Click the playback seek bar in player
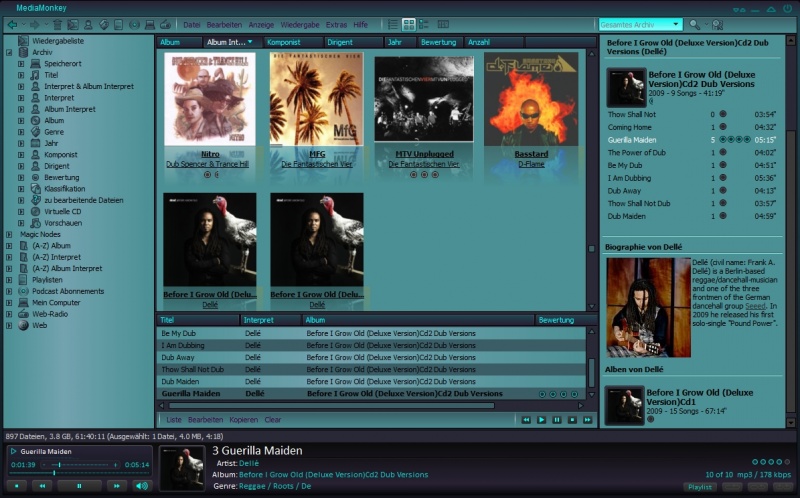 tap(79, 473)
